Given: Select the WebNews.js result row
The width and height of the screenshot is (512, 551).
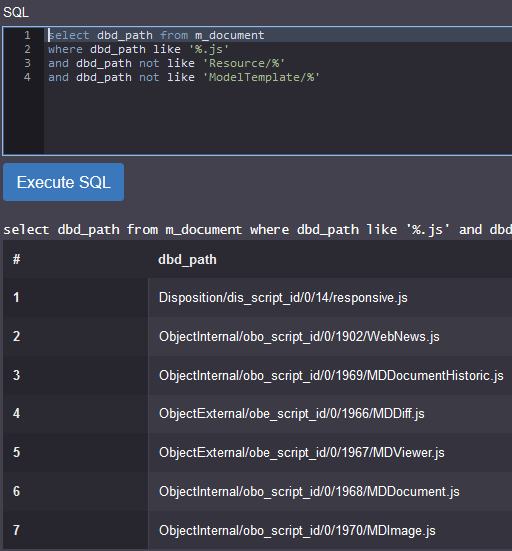Looking at the screenshot, I should [x=258, y=337].
